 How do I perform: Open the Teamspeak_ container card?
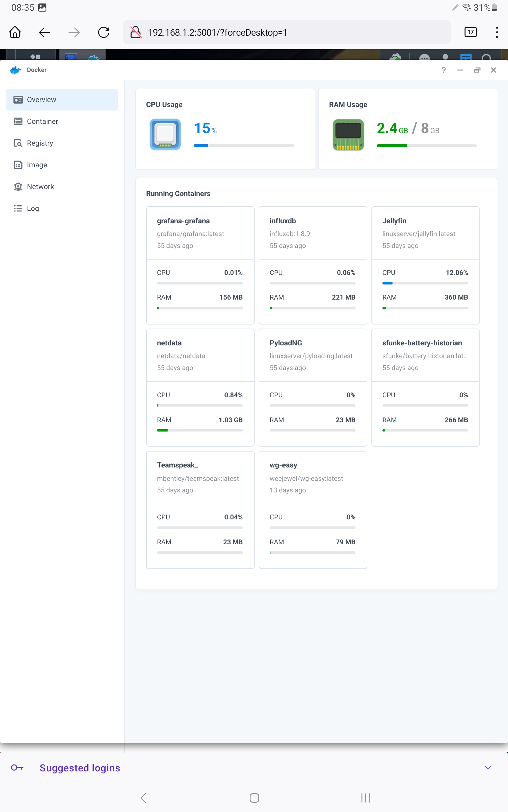[200, 510]
